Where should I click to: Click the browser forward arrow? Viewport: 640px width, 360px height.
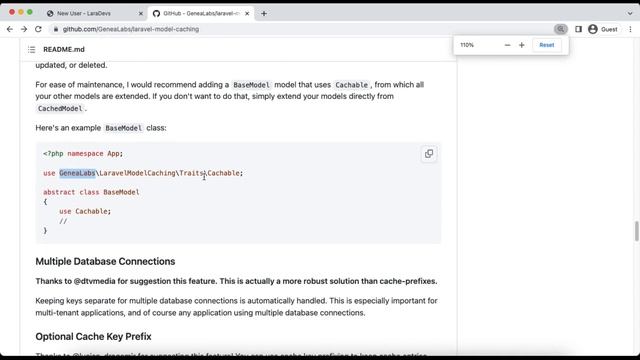coord(24,29)
